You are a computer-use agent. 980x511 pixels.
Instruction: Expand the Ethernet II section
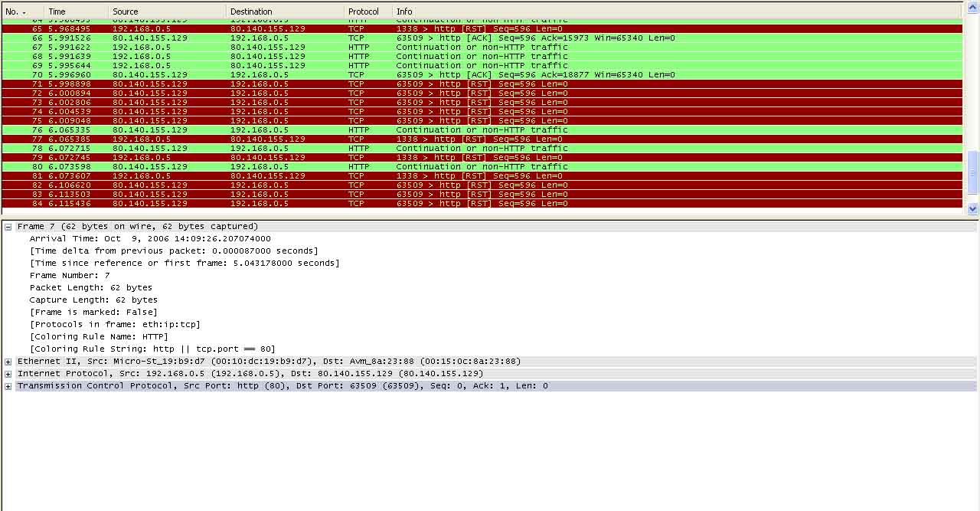click(x=8, y=362)
